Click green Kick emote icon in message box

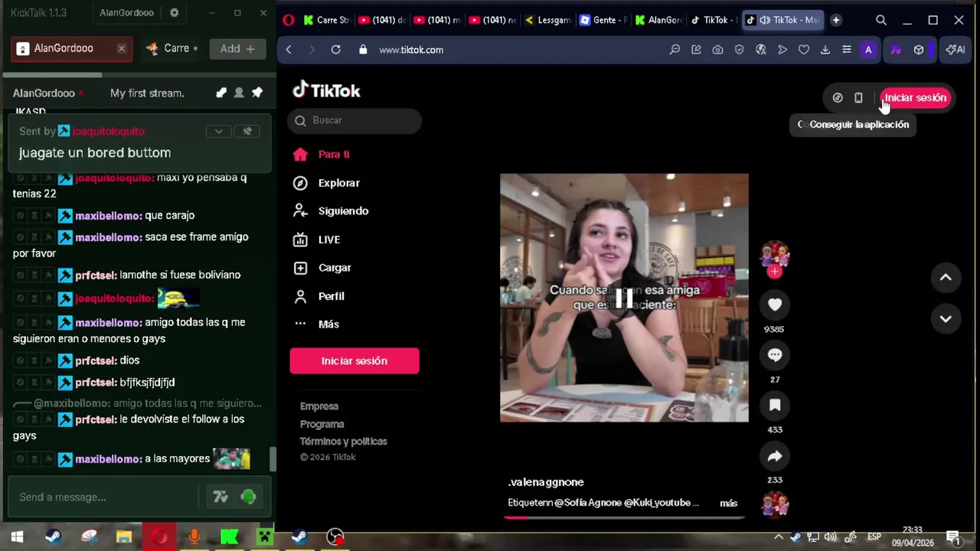[248, 497]
